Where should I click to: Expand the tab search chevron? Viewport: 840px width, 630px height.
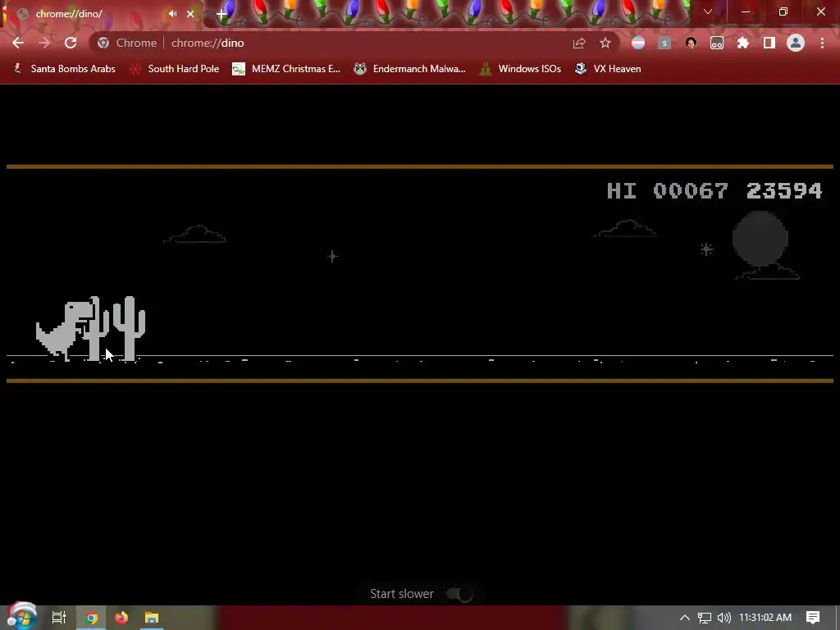708,11
